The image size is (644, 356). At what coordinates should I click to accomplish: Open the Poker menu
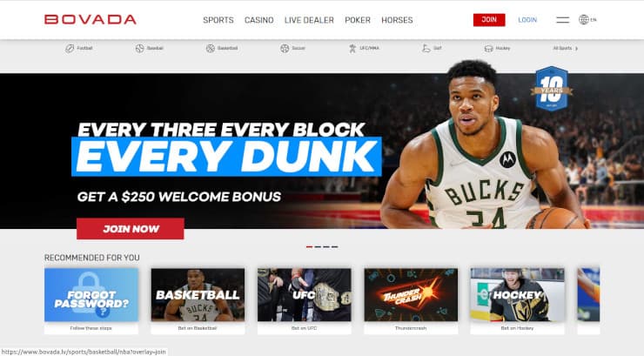[x=358, y=20]
